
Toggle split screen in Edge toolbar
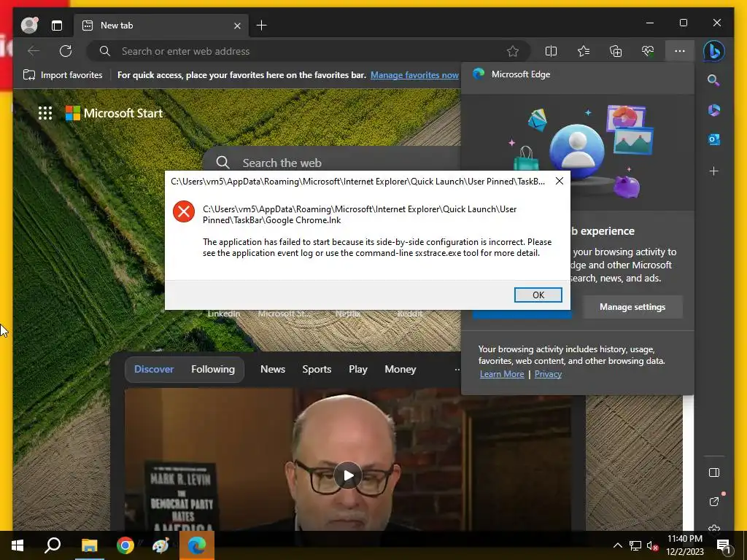tap(551, 51)
